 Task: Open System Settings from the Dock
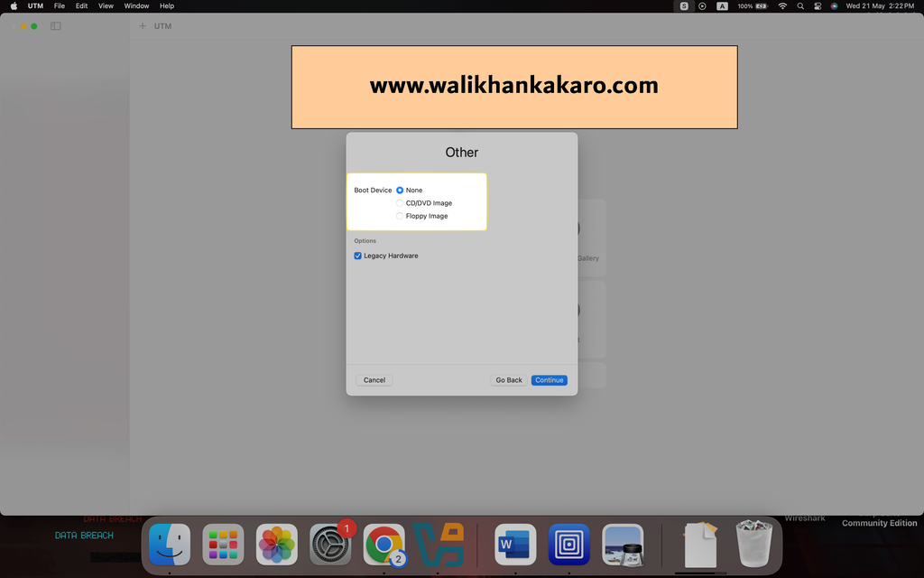coord(330,544)
